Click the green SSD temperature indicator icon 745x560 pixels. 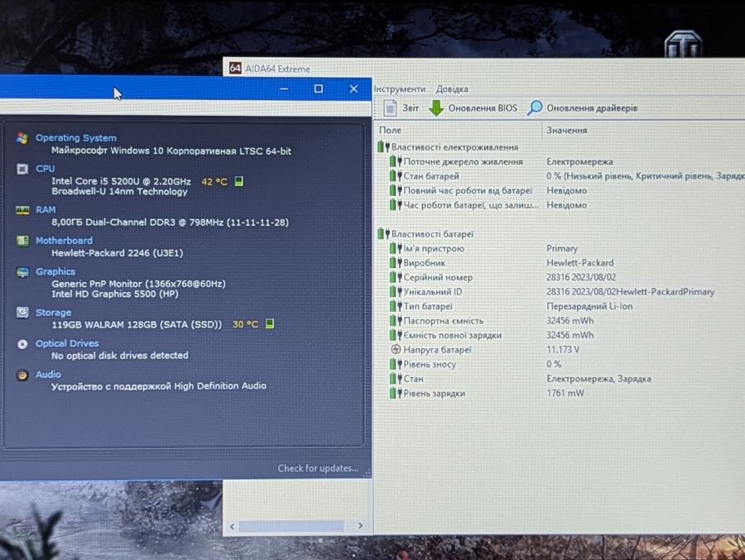pos(269,323)
